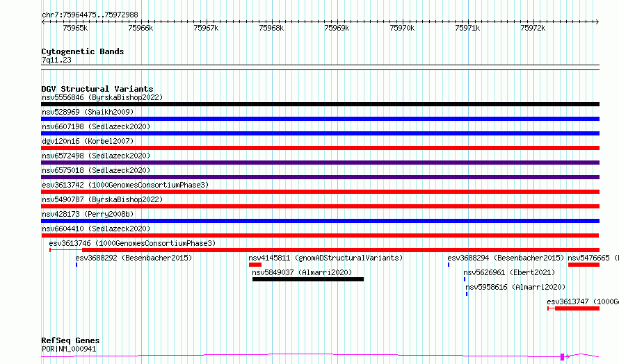Click the long red bar of esv3613746

[x=341, y=250]
